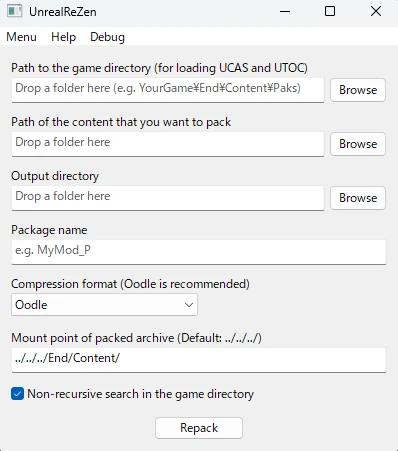The height and width of the screenshot is (451, 398).
Task: Browse for the output directory
Action: coord(358,198)
